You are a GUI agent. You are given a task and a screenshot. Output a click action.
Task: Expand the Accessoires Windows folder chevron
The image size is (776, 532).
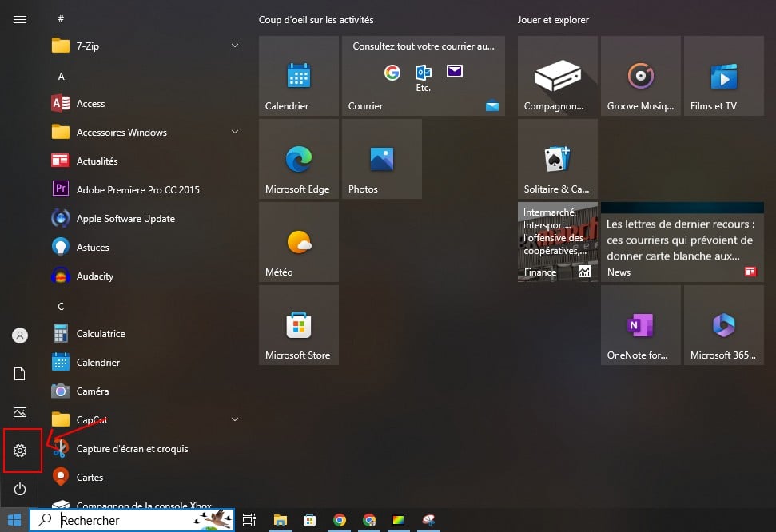(235, 132)
